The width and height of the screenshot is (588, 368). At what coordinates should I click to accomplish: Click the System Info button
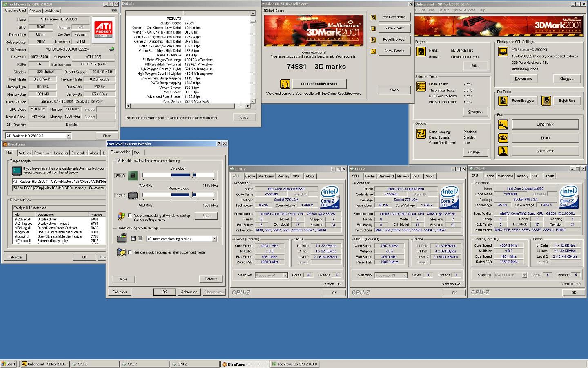(x=523, y=79)
